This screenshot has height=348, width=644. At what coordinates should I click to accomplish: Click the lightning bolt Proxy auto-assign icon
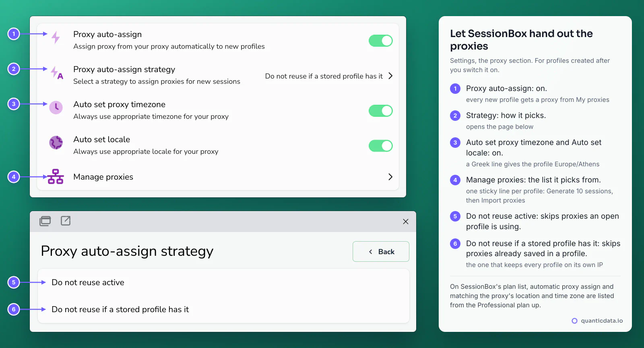point(56,37)
